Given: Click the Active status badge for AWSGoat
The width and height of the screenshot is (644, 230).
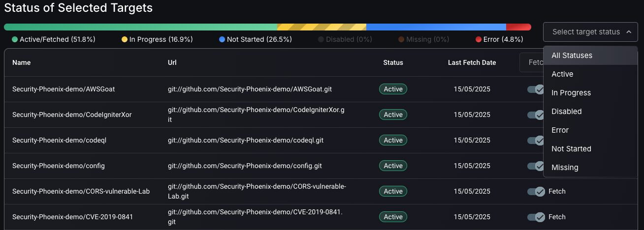Looking at the screenshot, I should point(393,89).
